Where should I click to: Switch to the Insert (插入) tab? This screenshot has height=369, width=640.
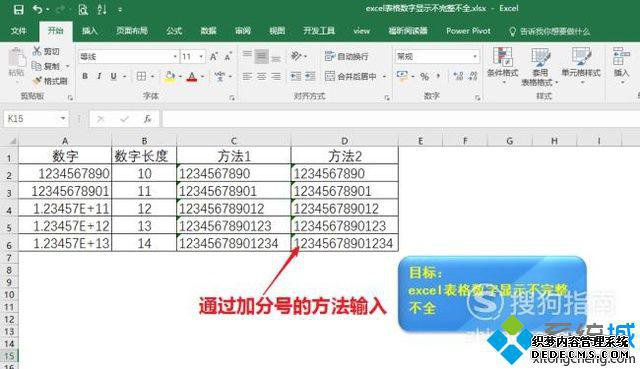click(89, 31)
